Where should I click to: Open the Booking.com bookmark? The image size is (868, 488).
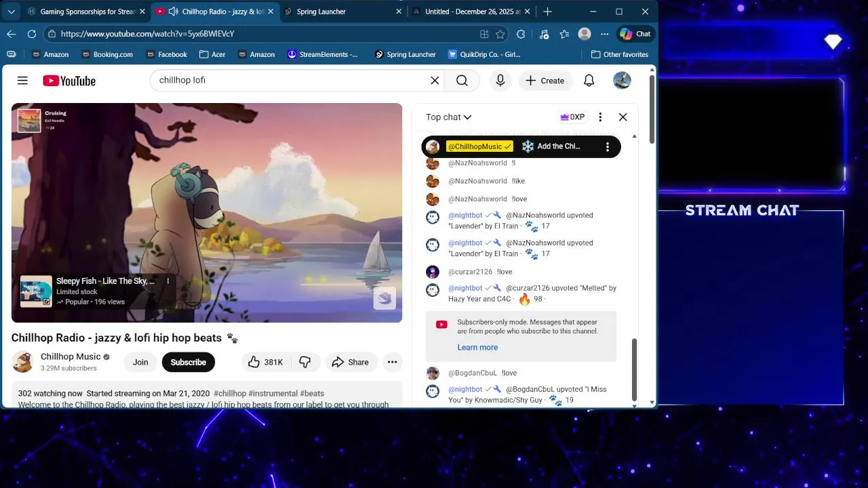coord(106,54)
